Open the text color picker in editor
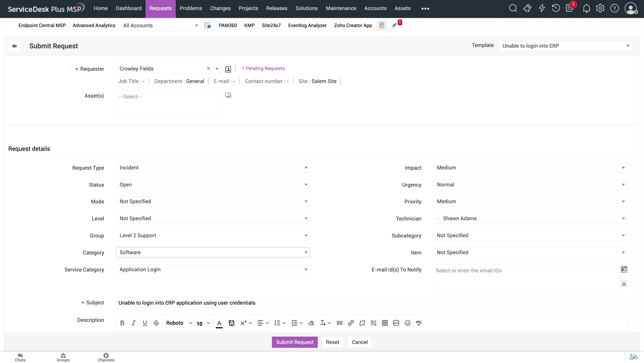Screen dimensions: 644x363 (219, 323)
